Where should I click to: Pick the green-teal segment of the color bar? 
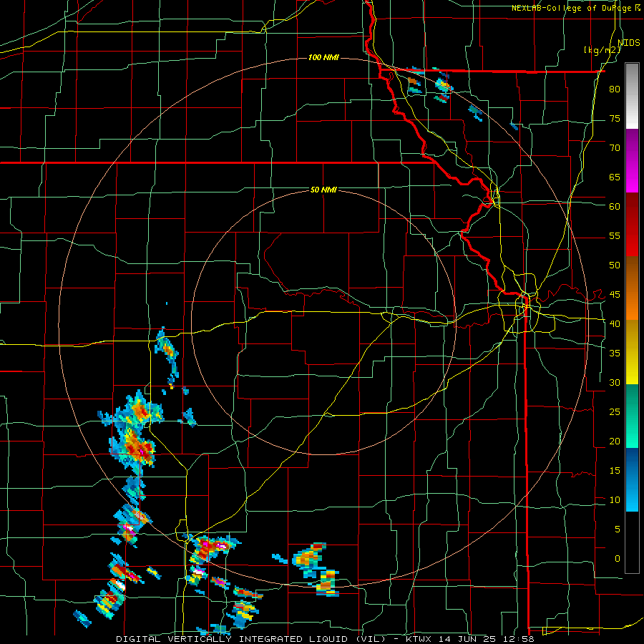(632, 416)
